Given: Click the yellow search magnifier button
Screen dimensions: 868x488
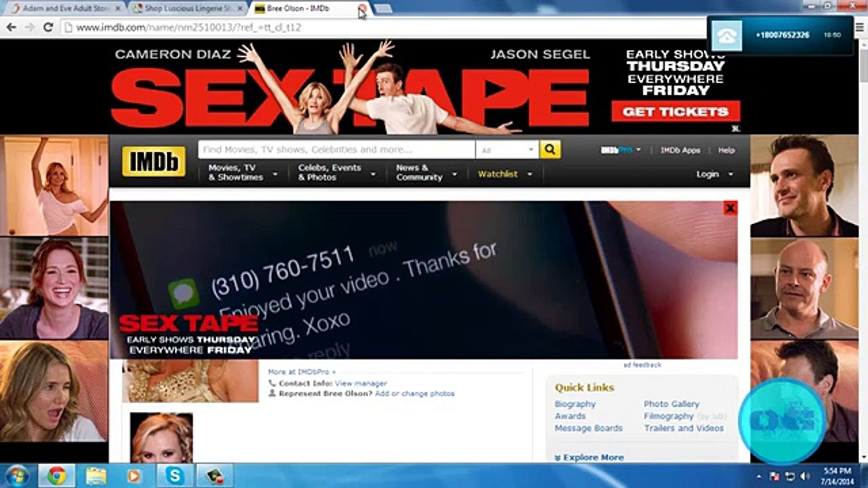Looking at the screenshot, I should pos(550,150).
